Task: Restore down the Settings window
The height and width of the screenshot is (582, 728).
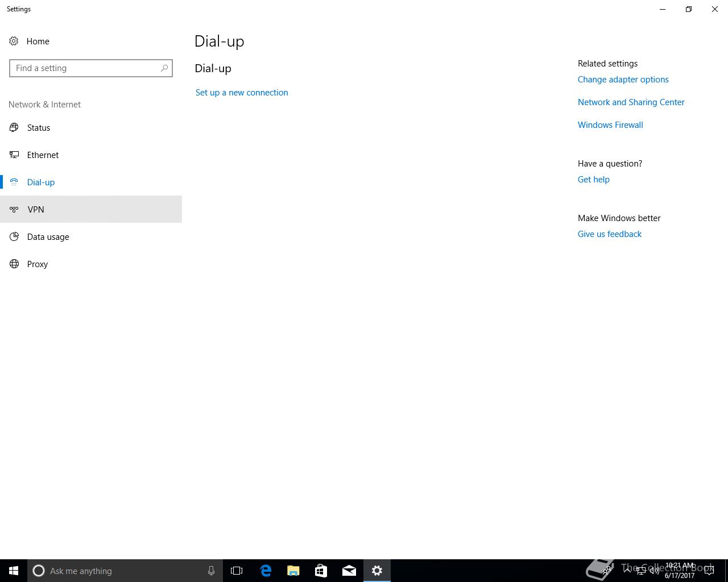Action: pos(689,9)
